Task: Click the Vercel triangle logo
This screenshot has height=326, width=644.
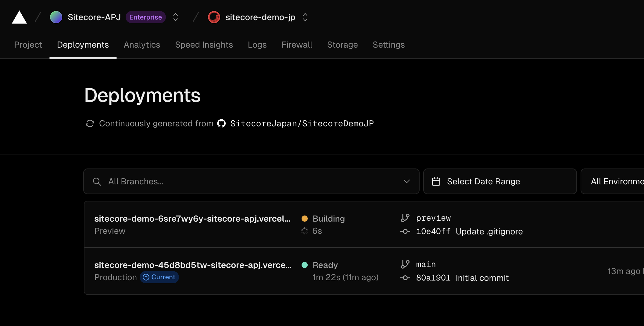Action: (x=19, y=17)
